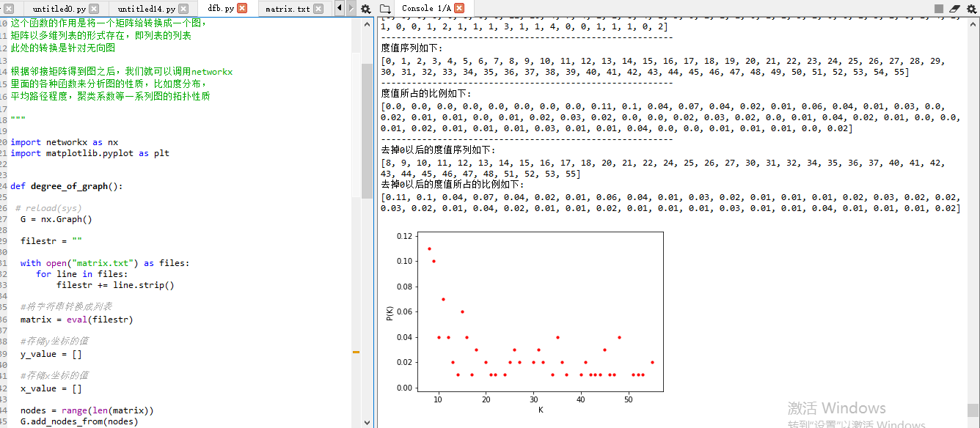The width and height of the screenshot is (980, 428).
Task: Click the '去掉0以后的度值序列如下:' console heading
Action: 439,150
